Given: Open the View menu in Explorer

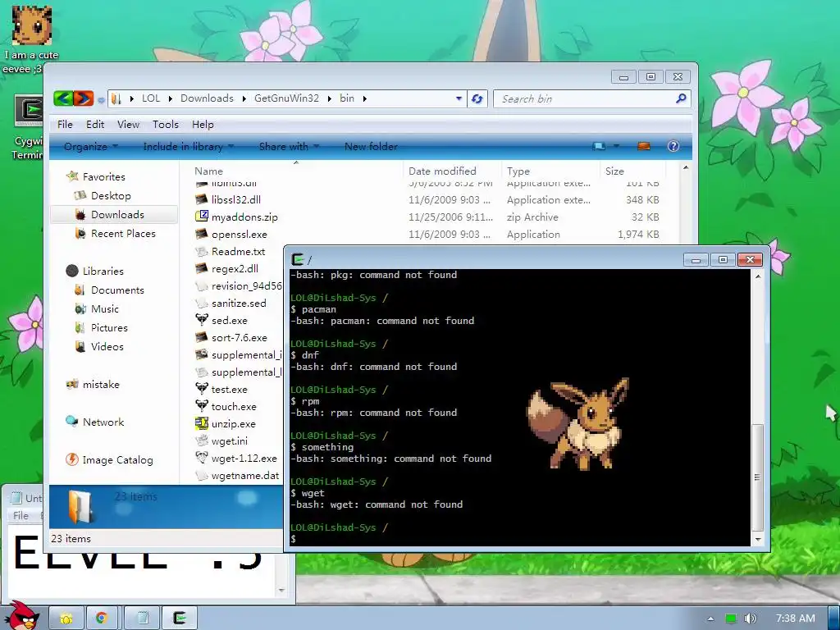Looking at the screenshot, I should [x=128, y=125].
